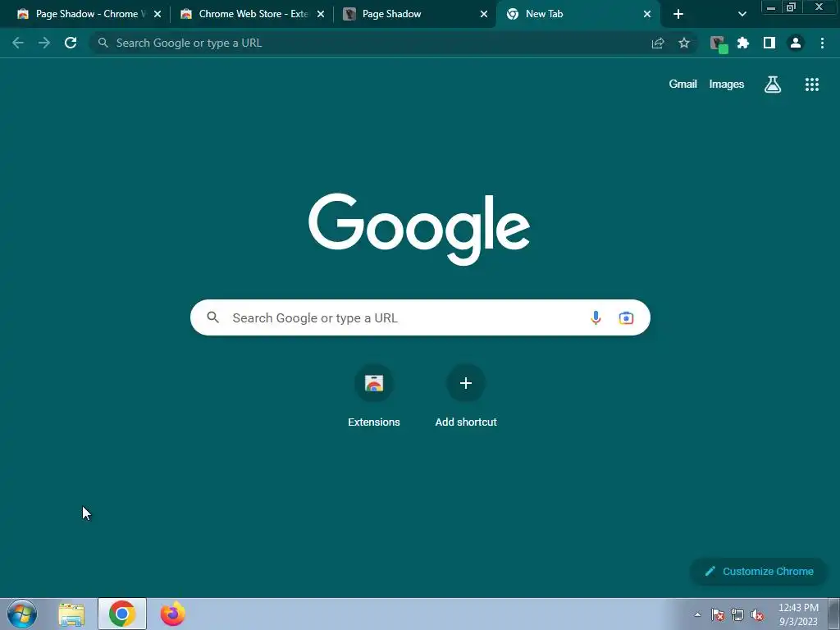Search by image with Google Lens camera
Image resolution: width=840 pixels, height=630 pixels.
tap(626, 317)
